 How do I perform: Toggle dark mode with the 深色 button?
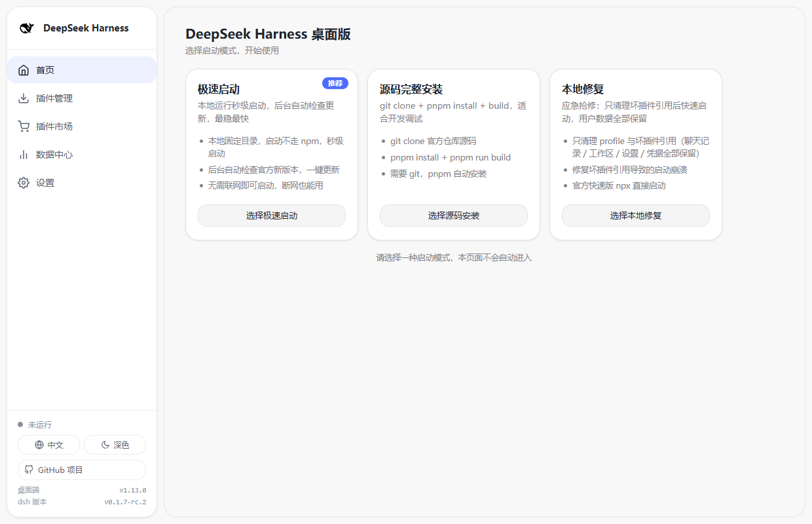point(115,445)
